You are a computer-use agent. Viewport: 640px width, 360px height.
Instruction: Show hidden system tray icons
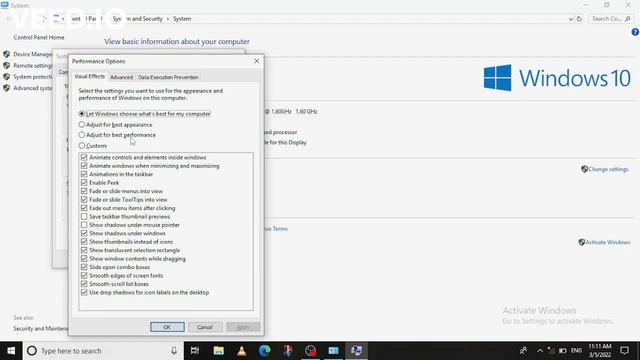pyautogui.click(x=540, y=351)
